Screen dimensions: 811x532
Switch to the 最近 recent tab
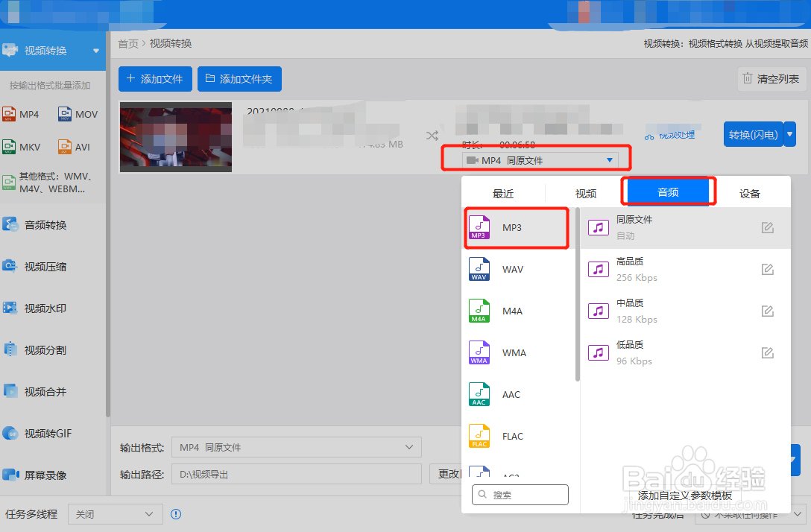pos(502,194)
